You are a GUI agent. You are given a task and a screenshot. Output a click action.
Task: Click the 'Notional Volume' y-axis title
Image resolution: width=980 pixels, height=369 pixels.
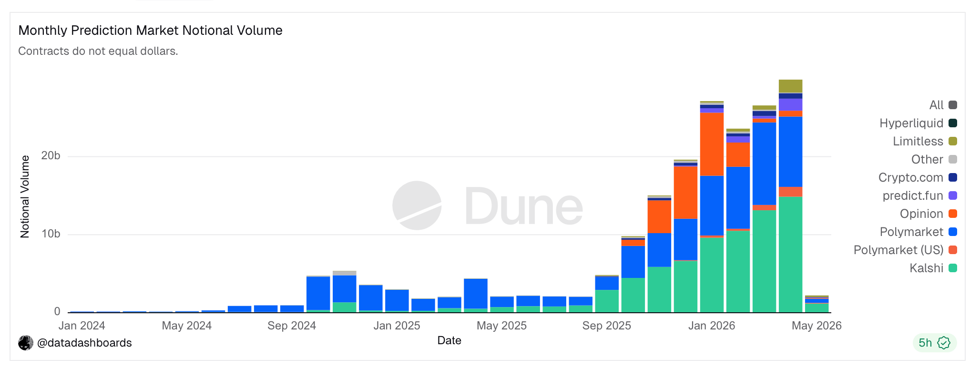coord(25,196)
